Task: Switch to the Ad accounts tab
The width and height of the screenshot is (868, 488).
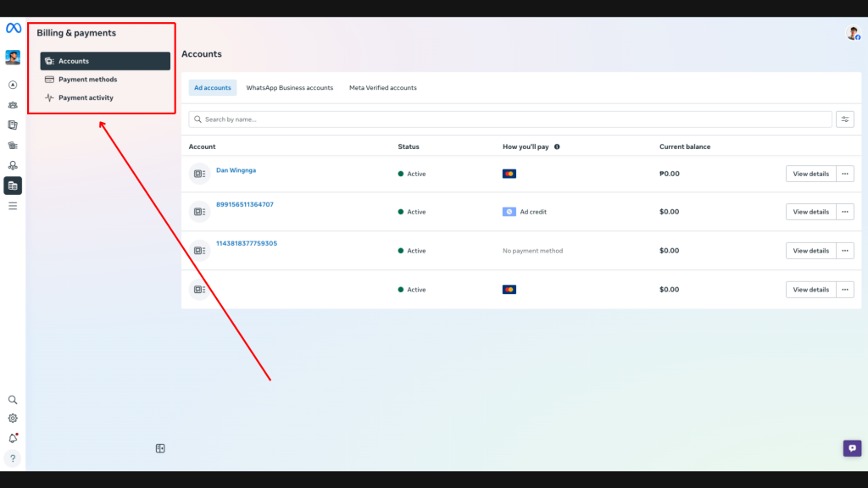Action: [x=213, y=87]
